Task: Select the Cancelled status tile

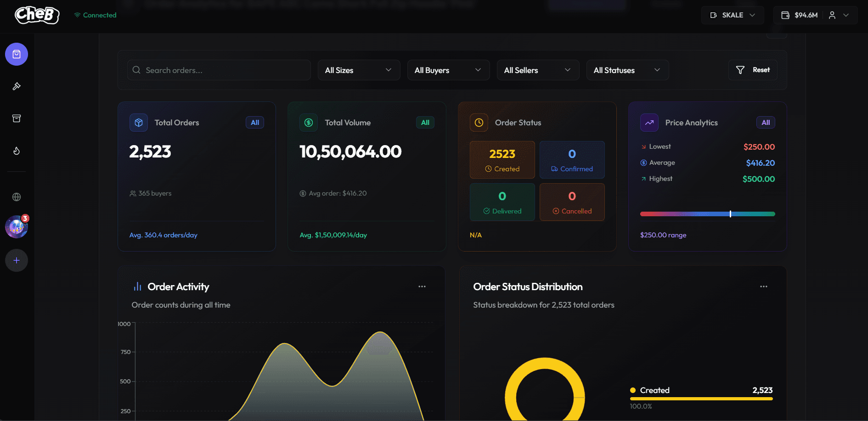Action: [572, 202]
